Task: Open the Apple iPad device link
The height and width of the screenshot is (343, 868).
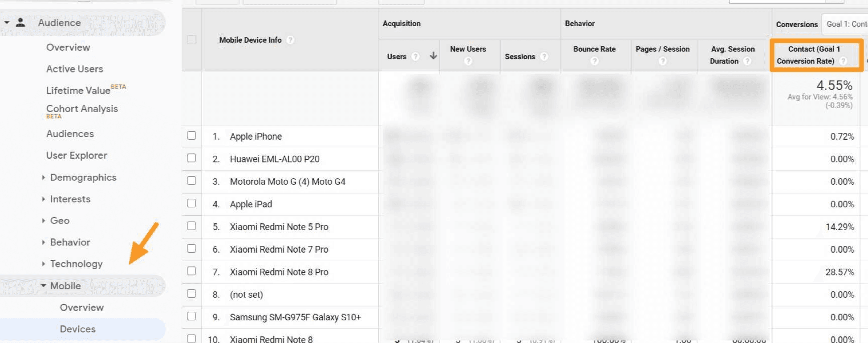Action: point(251,204)
